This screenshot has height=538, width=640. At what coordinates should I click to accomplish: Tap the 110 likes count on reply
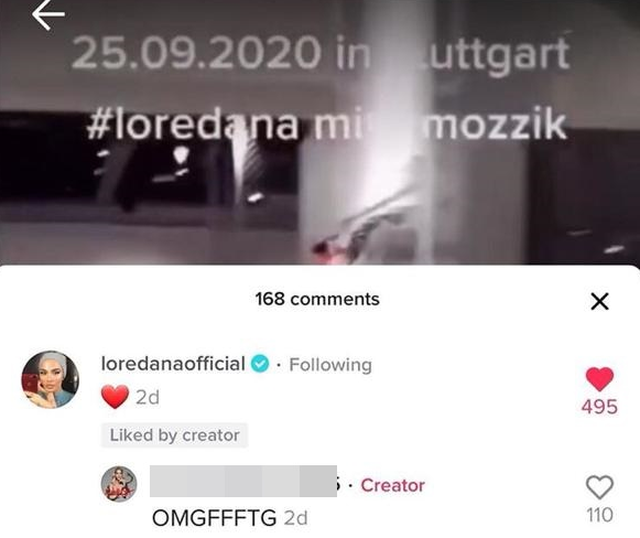(600, 515)
